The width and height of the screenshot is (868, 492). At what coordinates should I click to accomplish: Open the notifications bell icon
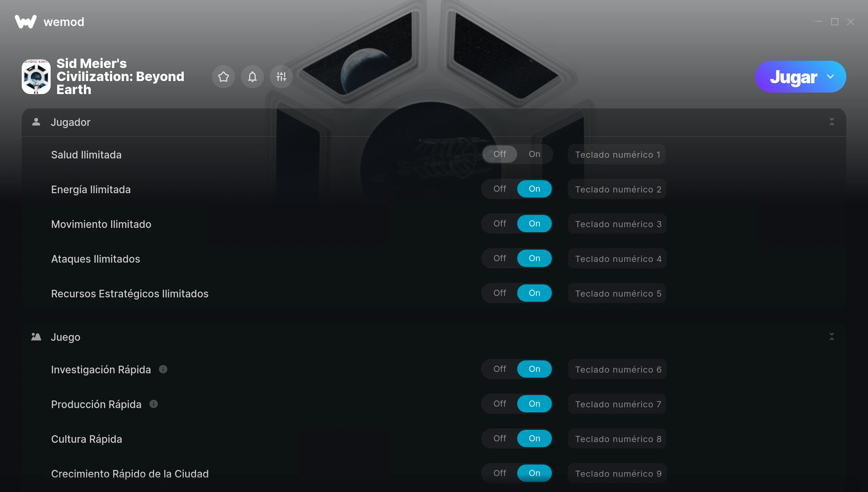click(252, 77)
